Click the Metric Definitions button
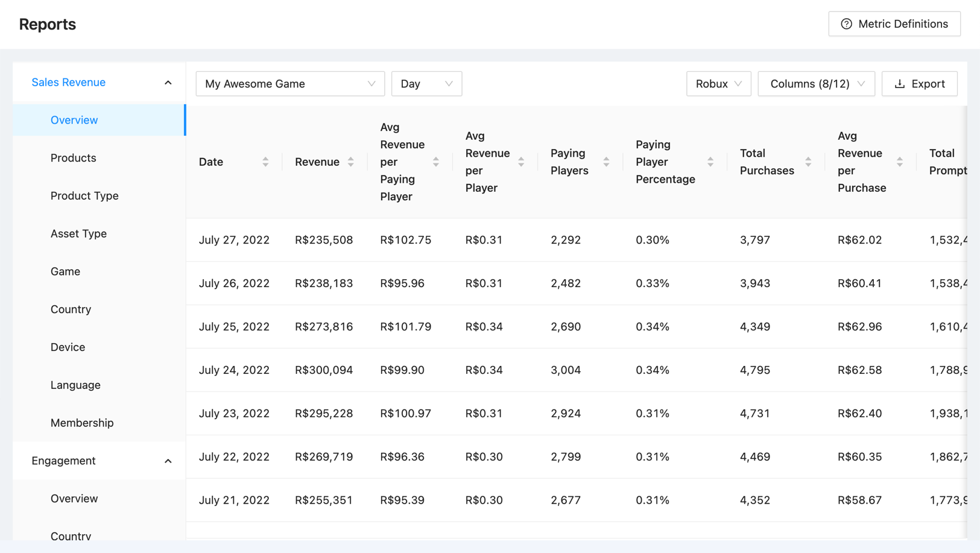Image resolution: width=980 pixels, height=553 pixels. (894, 24)
